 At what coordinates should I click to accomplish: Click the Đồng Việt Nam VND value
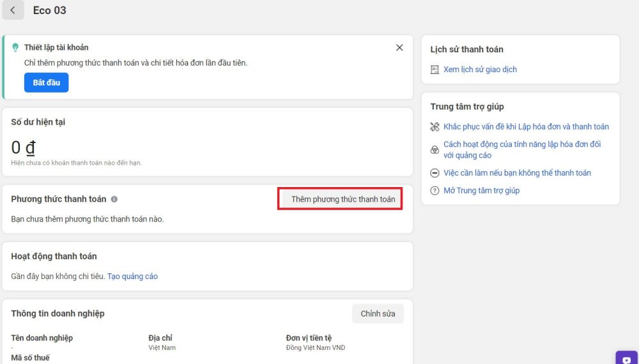pos(316,347)
